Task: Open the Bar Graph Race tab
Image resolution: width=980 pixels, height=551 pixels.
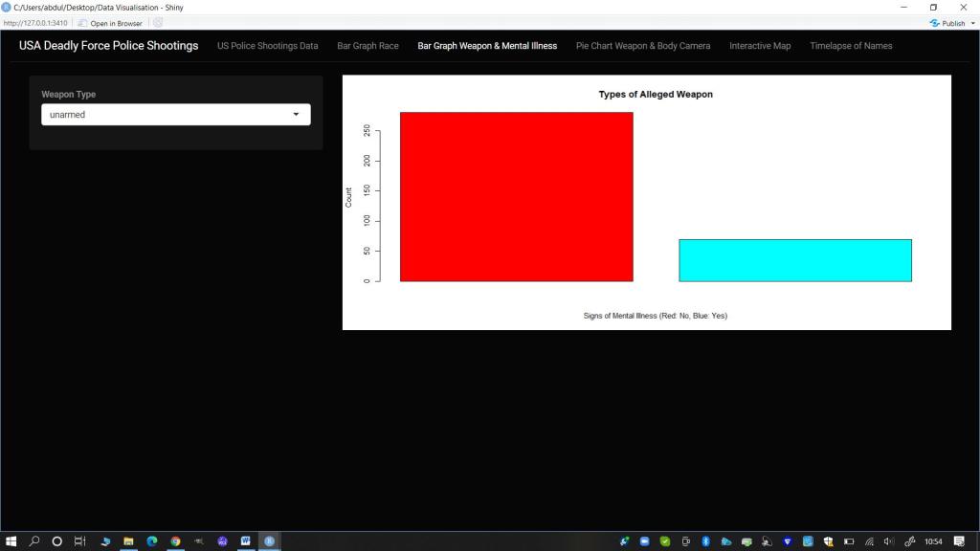Action: (x=367, y=46)
